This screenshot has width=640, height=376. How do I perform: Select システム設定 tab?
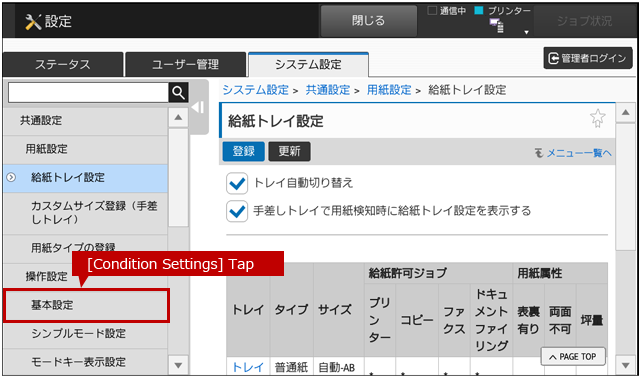click(308, 65)
